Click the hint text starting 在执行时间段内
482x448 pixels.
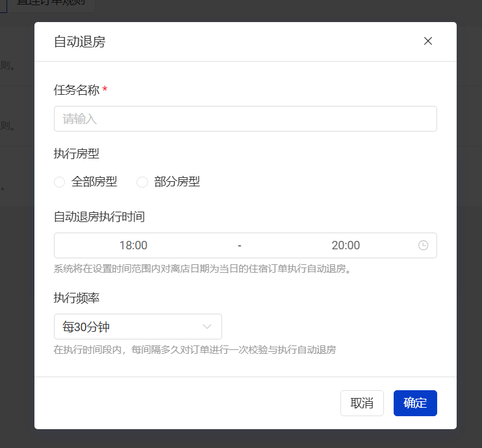[x=194, y=350]
